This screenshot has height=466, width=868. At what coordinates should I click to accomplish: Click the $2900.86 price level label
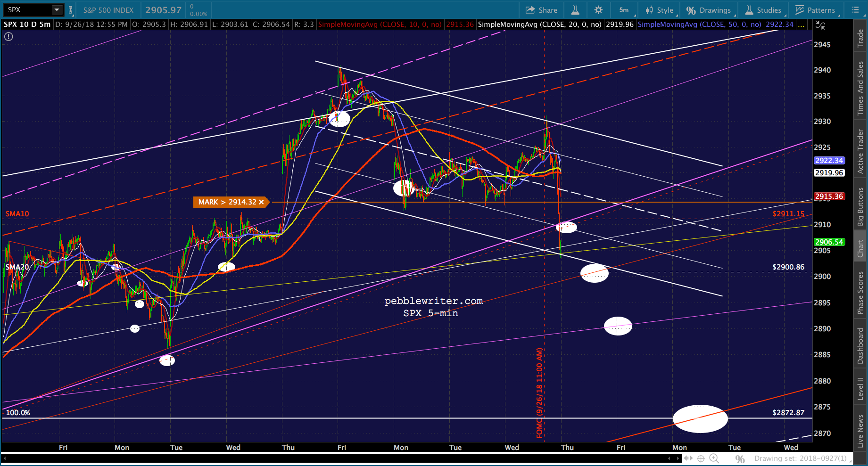788,267
